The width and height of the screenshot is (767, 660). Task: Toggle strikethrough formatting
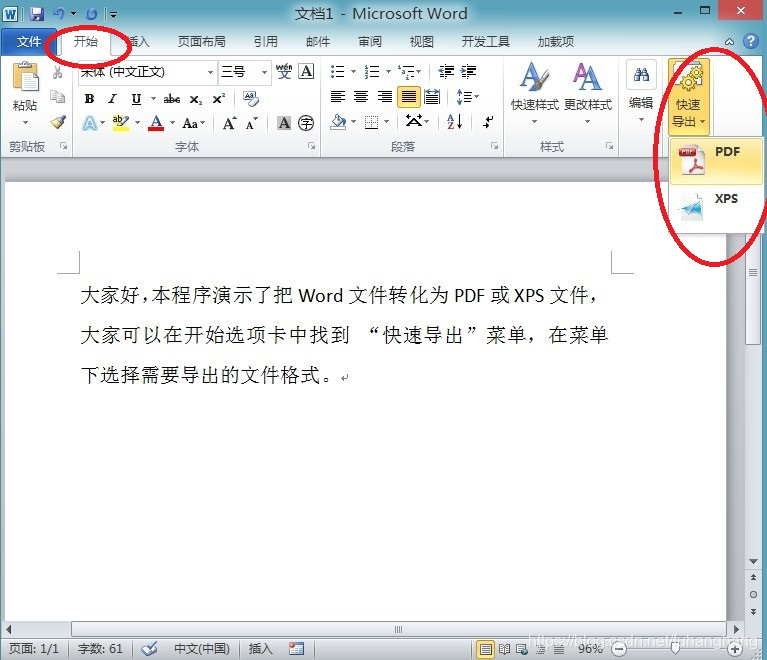point(172,99)
